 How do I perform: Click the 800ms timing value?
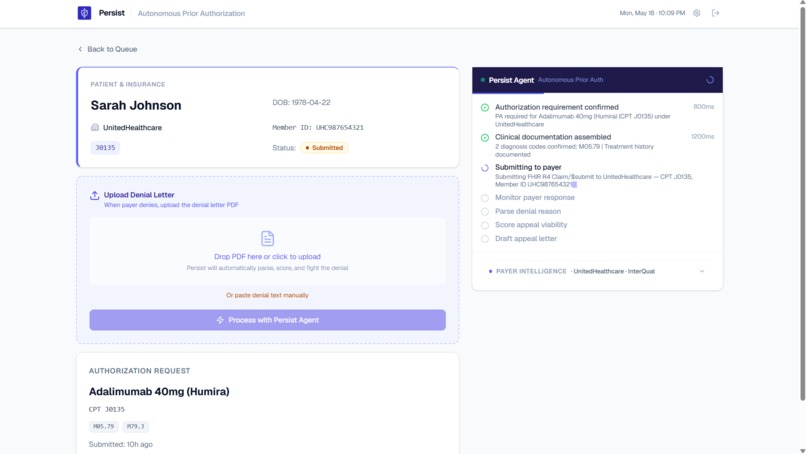click(x=703, y=106)
